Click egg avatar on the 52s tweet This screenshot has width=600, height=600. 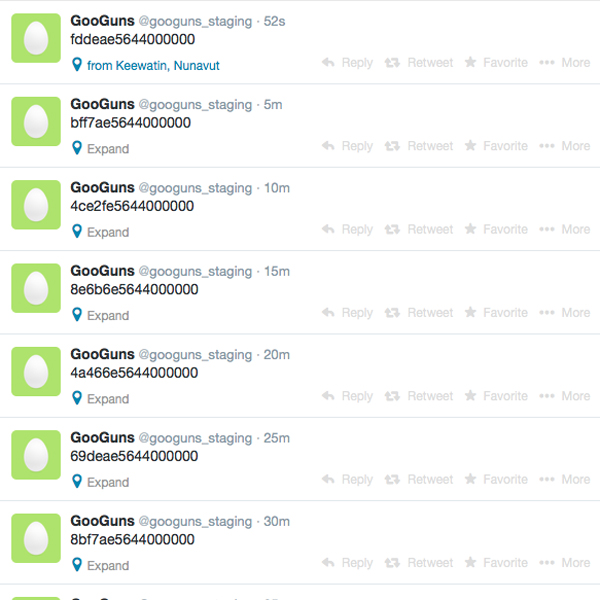point(36,38)
